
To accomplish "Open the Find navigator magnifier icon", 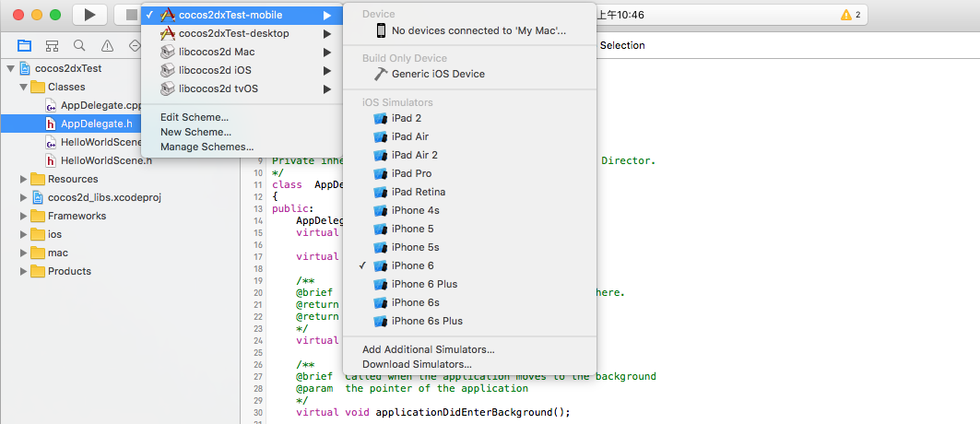I will (79, 45).
